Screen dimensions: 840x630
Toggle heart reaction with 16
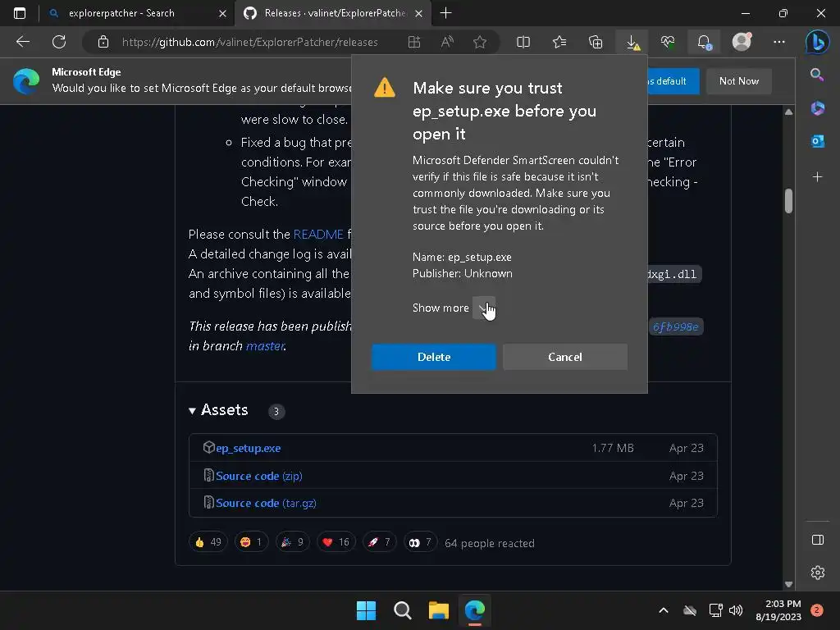coord(336,542)
